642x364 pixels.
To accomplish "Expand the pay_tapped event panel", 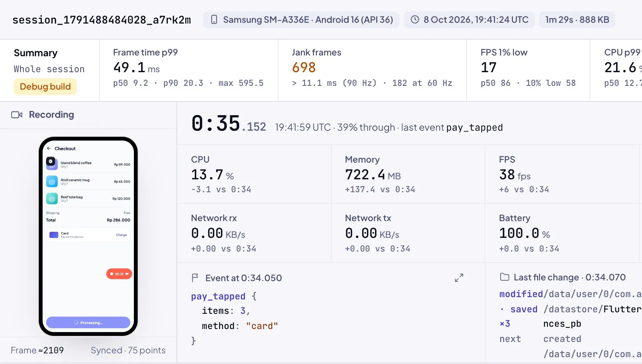I will [x=459, y=278].
